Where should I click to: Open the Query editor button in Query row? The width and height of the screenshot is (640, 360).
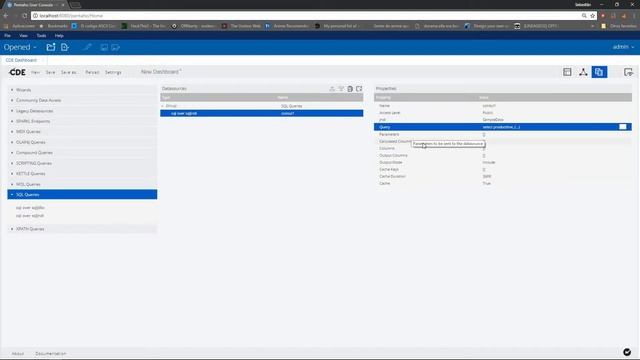coord(622,127)
